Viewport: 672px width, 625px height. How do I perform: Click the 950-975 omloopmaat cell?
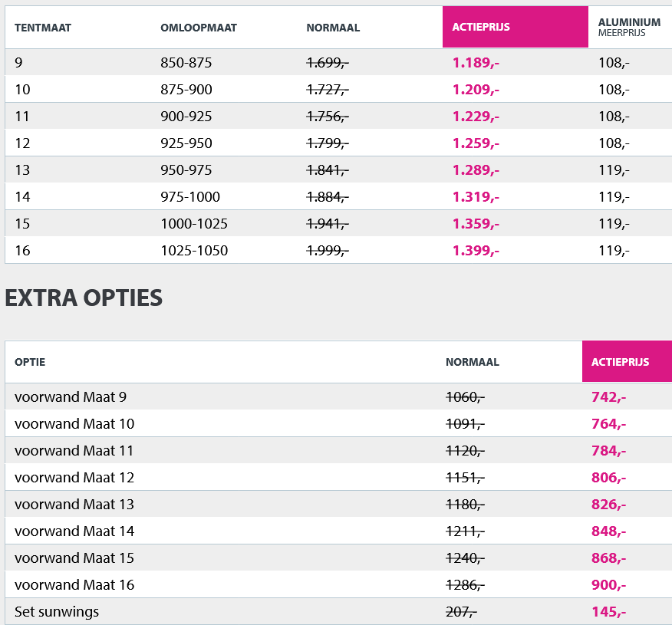(x=186, y=170)
